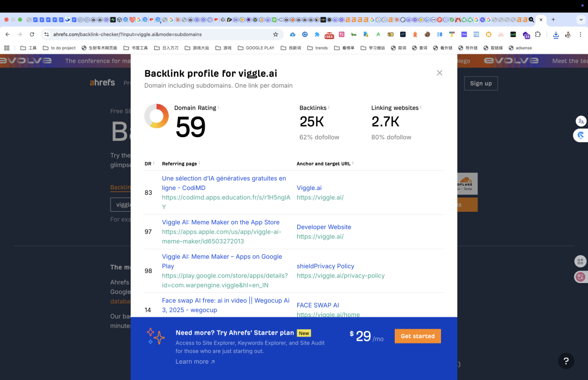Open the apps.apple.com referring URL

[222, 236]
